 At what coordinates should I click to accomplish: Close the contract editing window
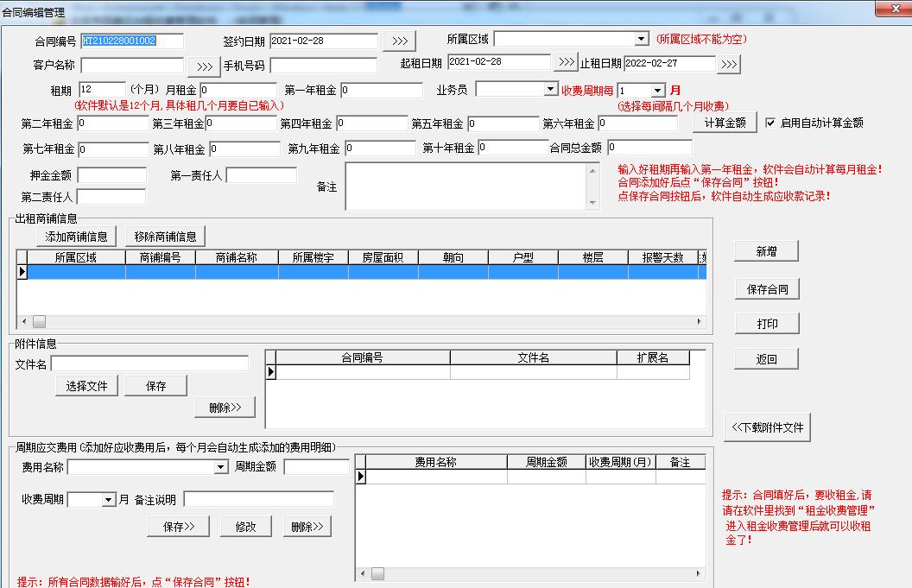coord(894,9)
